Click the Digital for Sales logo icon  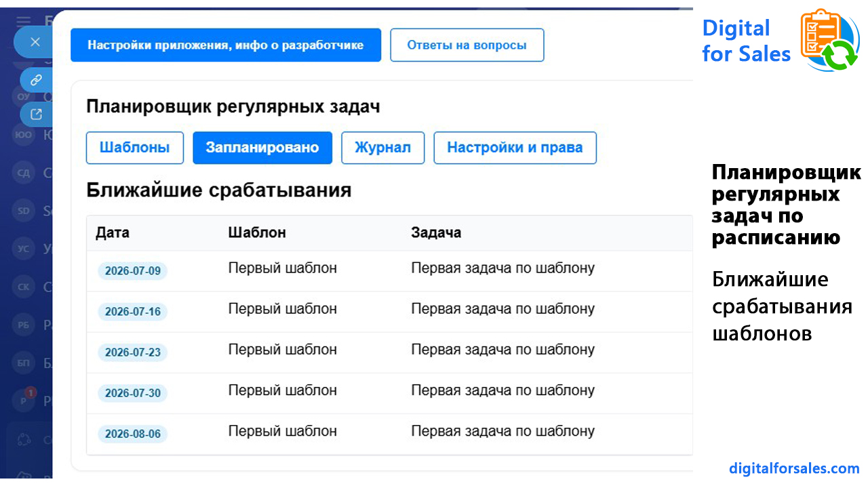pos(830,41)
